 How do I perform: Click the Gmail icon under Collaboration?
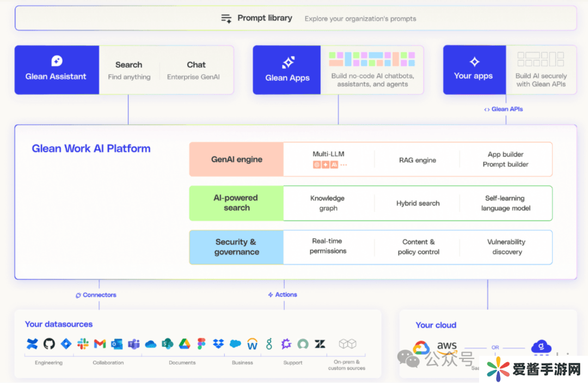coord(100,344)
